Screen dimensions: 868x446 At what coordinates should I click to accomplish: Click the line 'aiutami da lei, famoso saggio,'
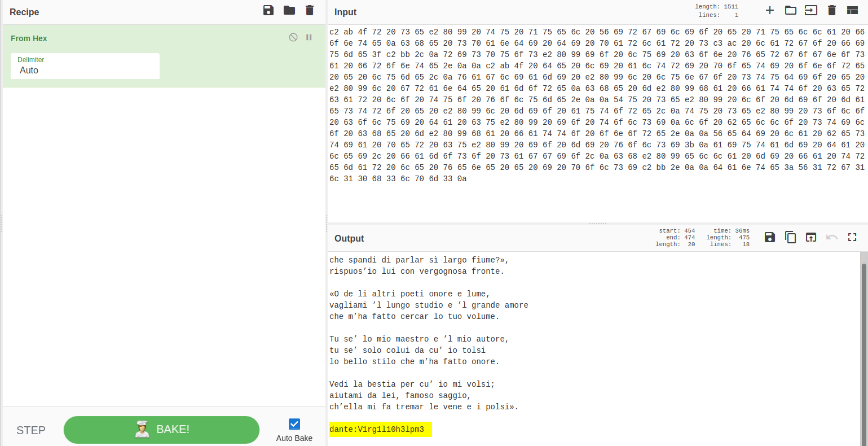pos(400,396)
